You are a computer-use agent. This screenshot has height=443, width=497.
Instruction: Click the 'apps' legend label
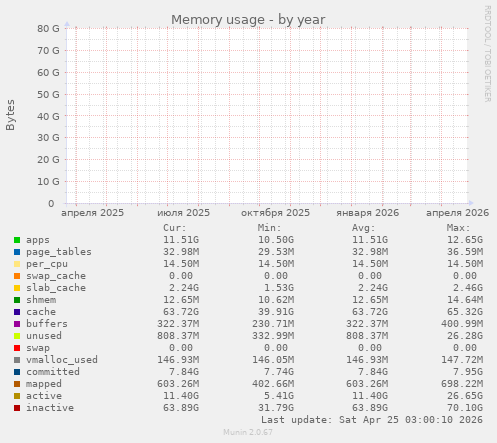point(38,240)
